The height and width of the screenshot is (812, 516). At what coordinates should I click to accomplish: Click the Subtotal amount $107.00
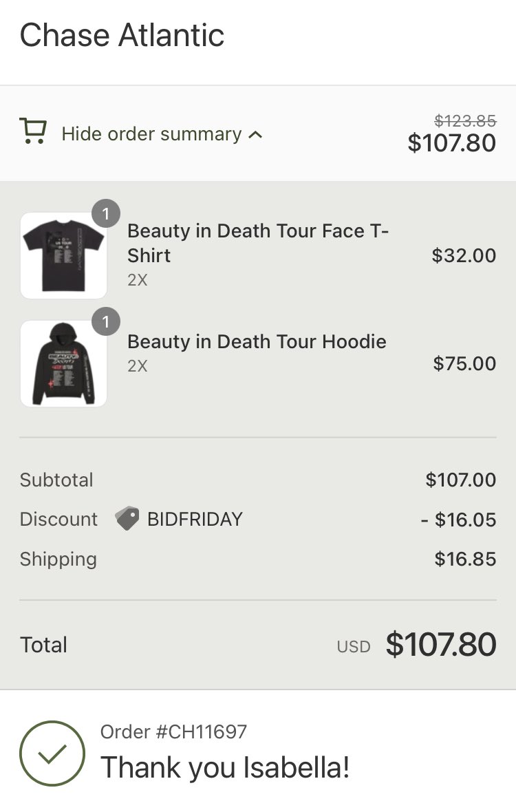coord(461,480)
